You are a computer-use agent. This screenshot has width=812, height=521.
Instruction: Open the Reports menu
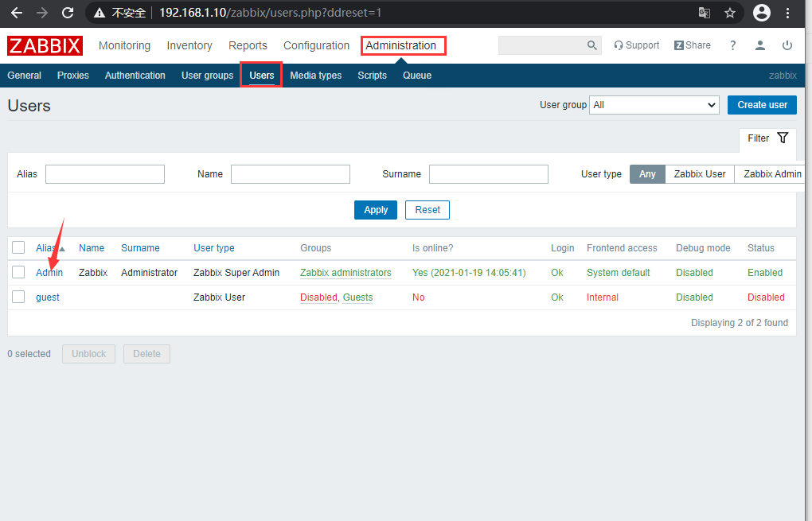(x=248, y=45)
